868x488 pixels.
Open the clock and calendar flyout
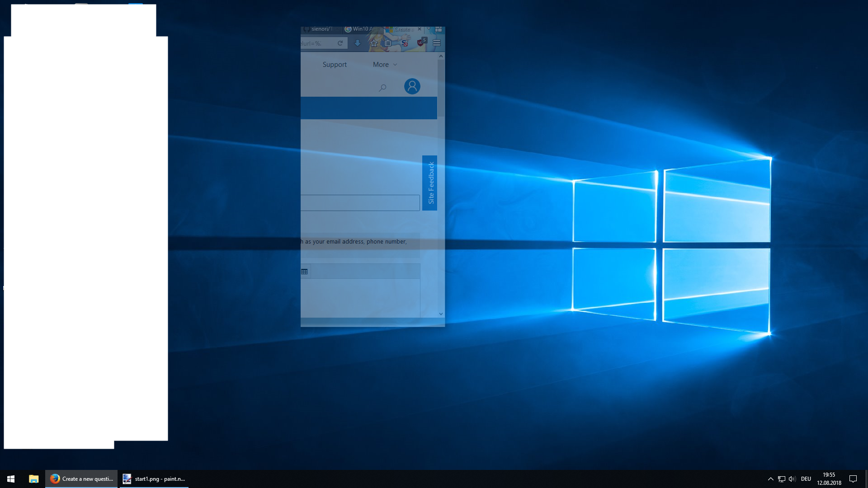tap(829, 479)
